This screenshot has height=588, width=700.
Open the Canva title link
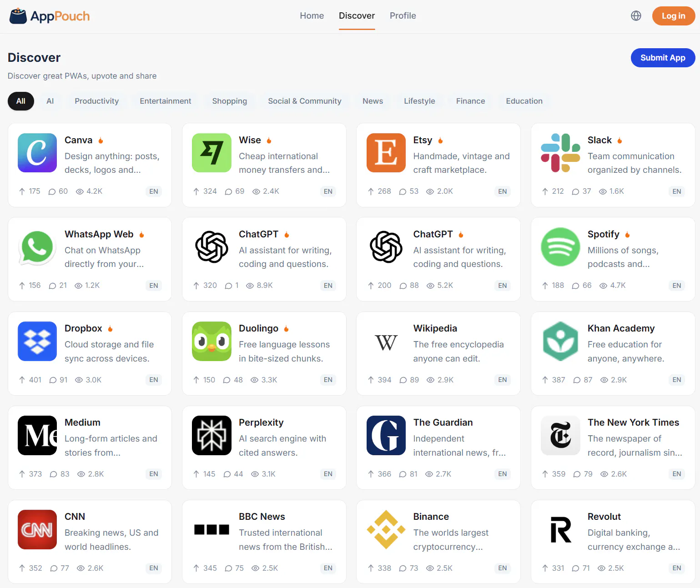[78, 140]
